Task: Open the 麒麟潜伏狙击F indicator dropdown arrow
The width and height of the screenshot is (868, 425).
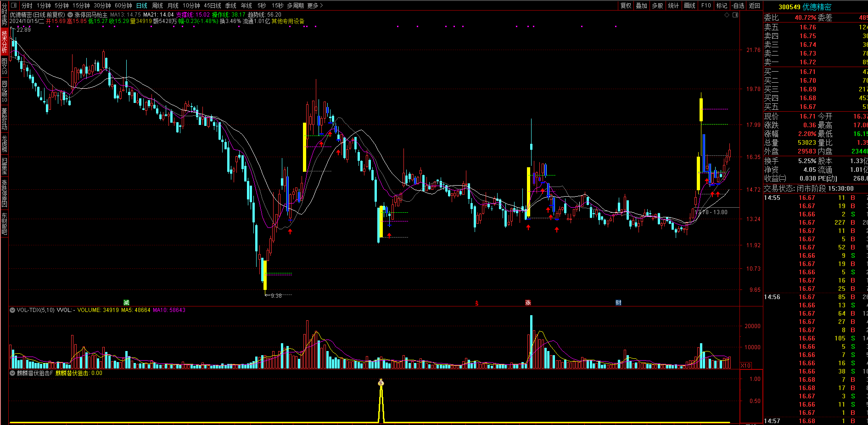Action: click(x=12, y=373)
